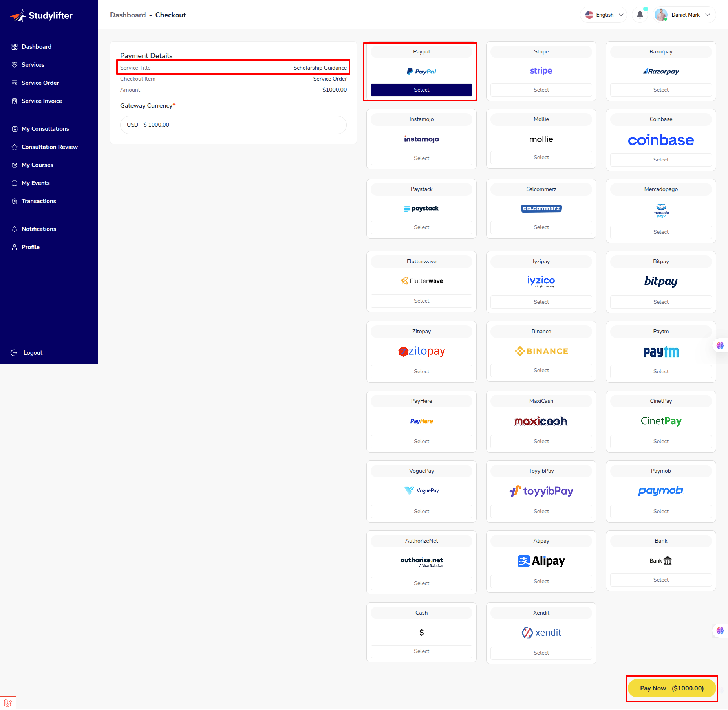
Task: Open My Courses menu item
Action: click(x=37, y=165)
